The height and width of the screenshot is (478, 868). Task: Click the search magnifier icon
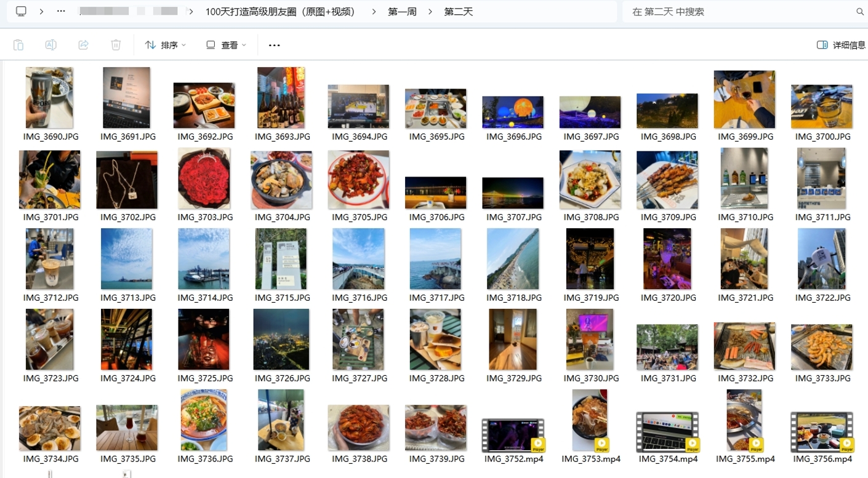point(859,12)
